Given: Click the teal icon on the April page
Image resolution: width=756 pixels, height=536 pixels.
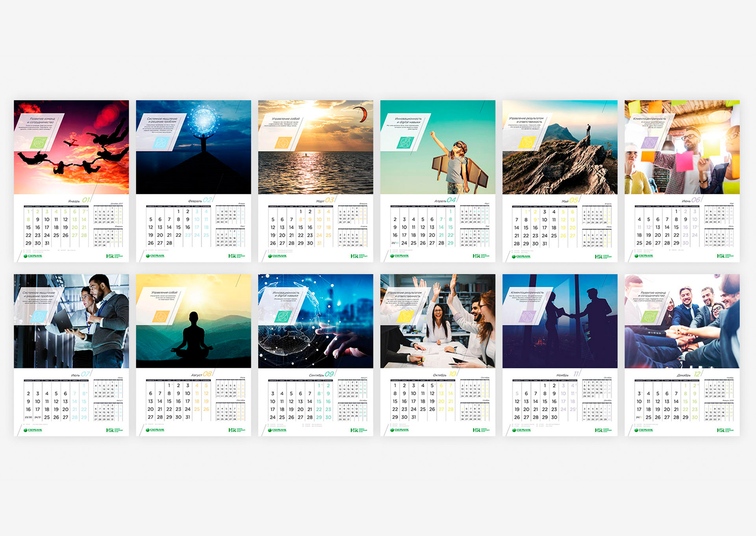Looking at the screenshot, I should tap(405, 143).
